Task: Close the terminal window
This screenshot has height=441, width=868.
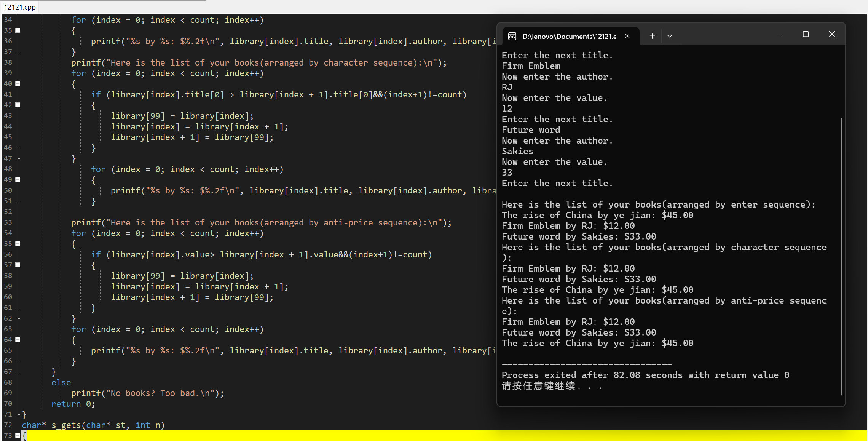Action: click(832, 34)
